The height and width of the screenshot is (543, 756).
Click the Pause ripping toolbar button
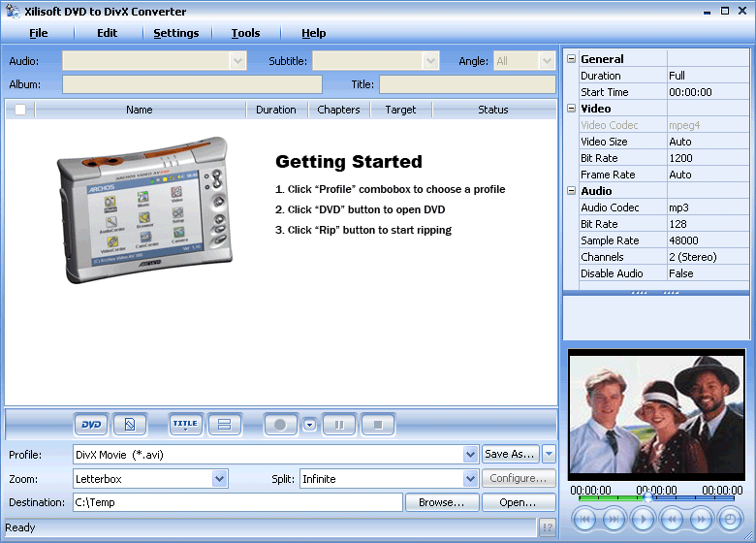339,425
